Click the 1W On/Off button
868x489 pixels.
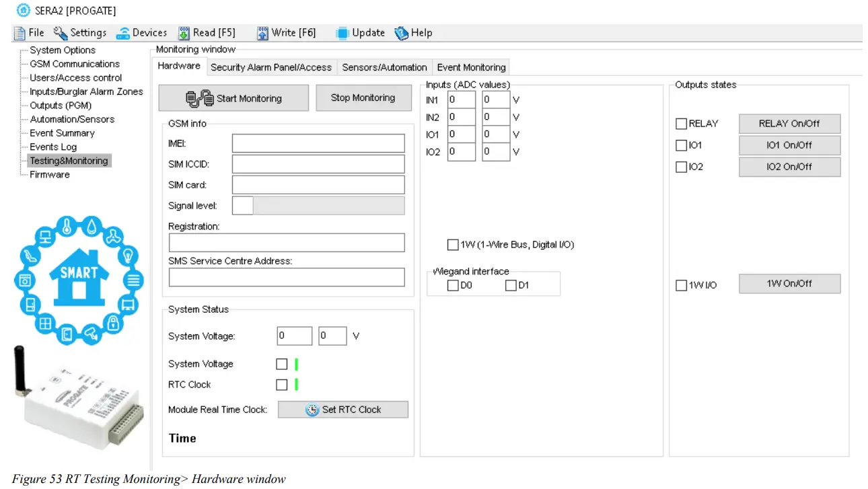click(790, 284)
